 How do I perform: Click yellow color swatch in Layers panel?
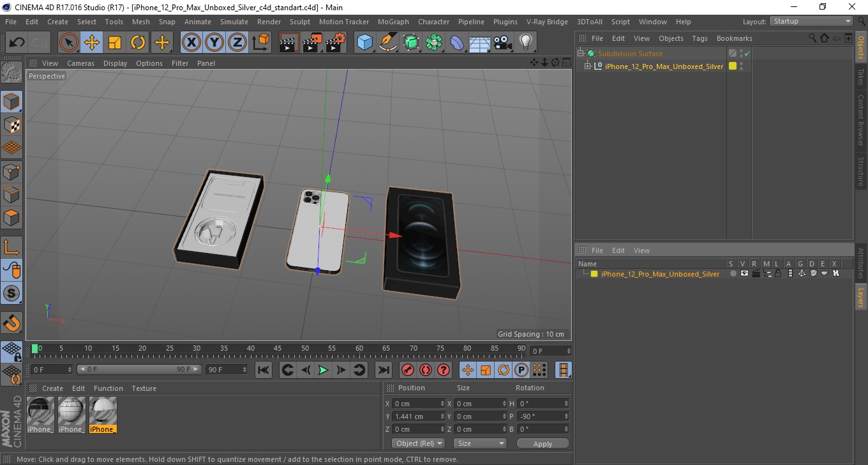[x=594, y=274]
